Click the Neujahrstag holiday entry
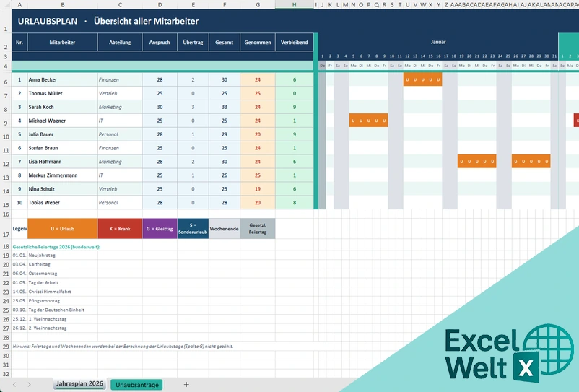 (x=42, y=256)
